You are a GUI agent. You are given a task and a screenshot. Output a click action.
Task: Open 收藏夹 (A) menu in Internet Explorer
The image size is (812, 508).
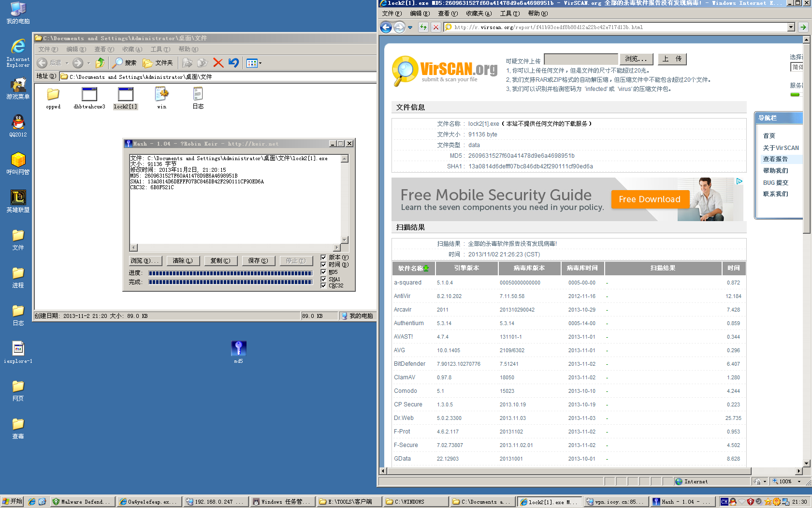(478, 14)
